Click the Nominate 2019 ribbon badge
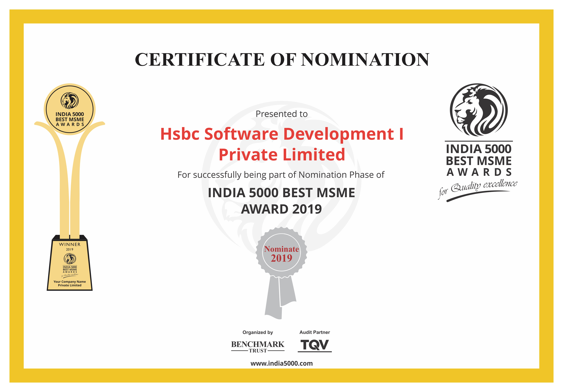563x392 pixels. [281, 253]
